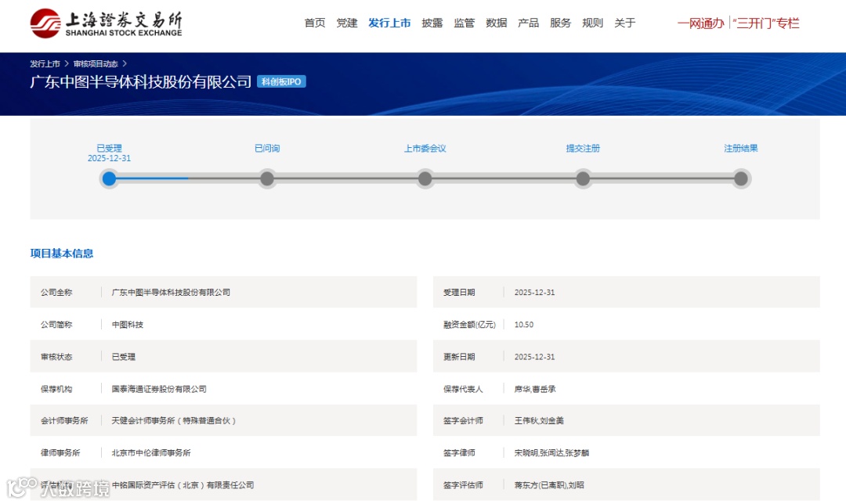Click the 提交注册 stage label
846x504 pixels.
(583, 148)
